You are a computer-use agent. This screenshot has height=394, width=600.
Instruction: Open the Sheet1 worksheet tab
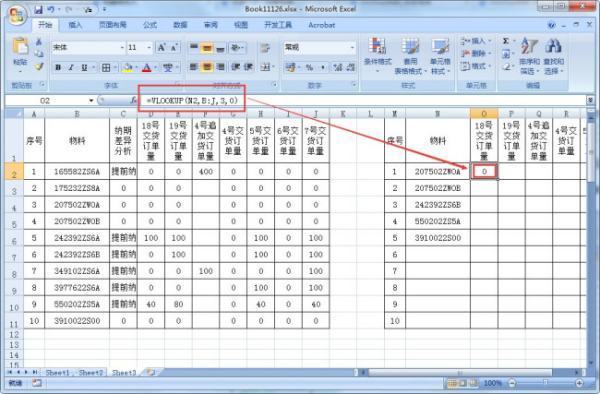58,372
